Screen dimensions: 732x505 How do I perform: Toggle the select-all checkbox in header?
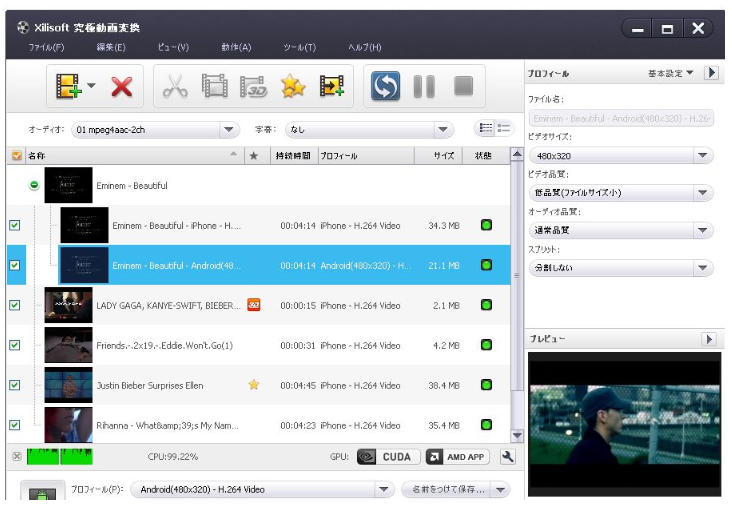(x=16, y=155)
